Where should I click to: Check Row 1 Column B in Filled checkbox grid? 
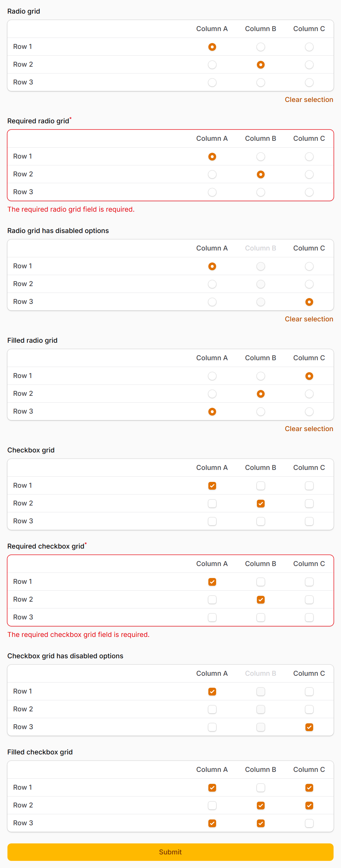point(260,788)
